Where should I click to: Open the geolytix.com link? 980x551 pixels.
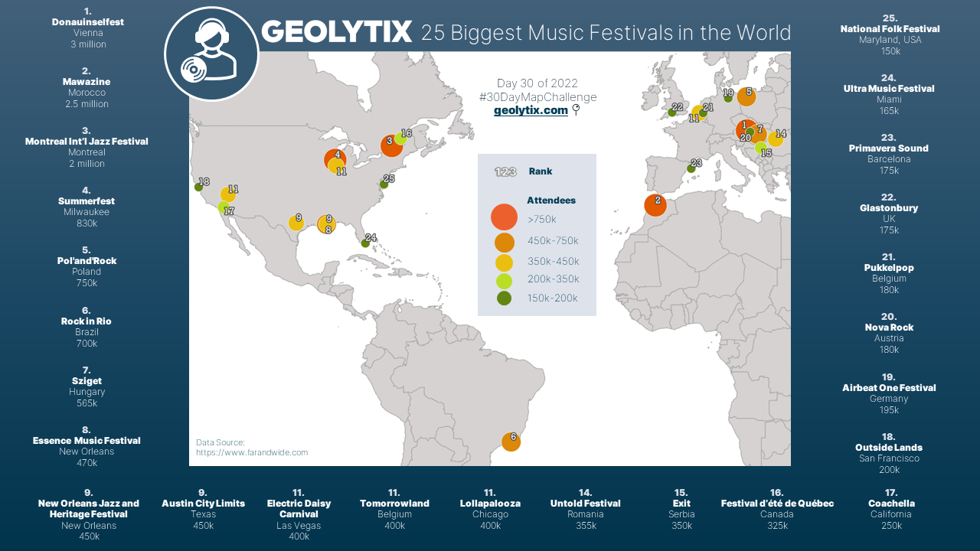click(531, 110)
